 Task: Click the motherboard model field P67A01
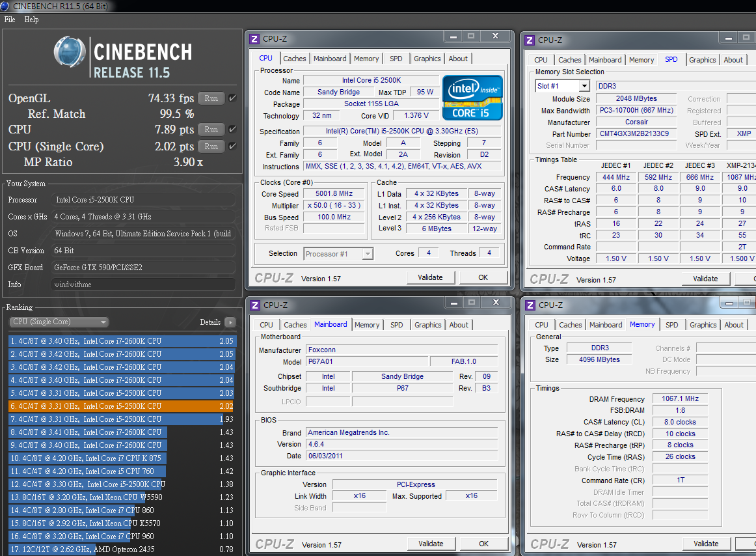[367, 361]
